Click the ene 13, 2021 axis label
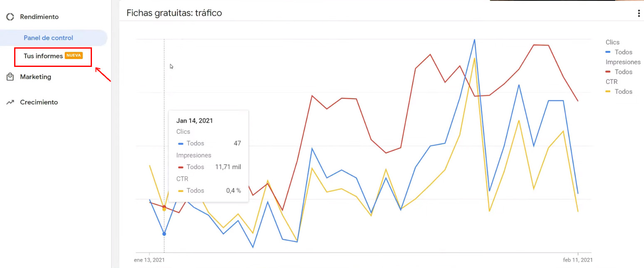This screenshot has width=644, height=268. coord(149,260)
